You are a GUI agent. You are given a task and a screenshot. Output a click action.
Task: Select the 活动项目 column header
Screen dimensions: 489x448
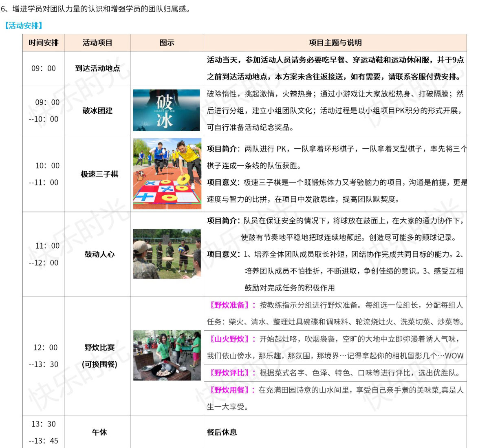click(x=97, y=43)
